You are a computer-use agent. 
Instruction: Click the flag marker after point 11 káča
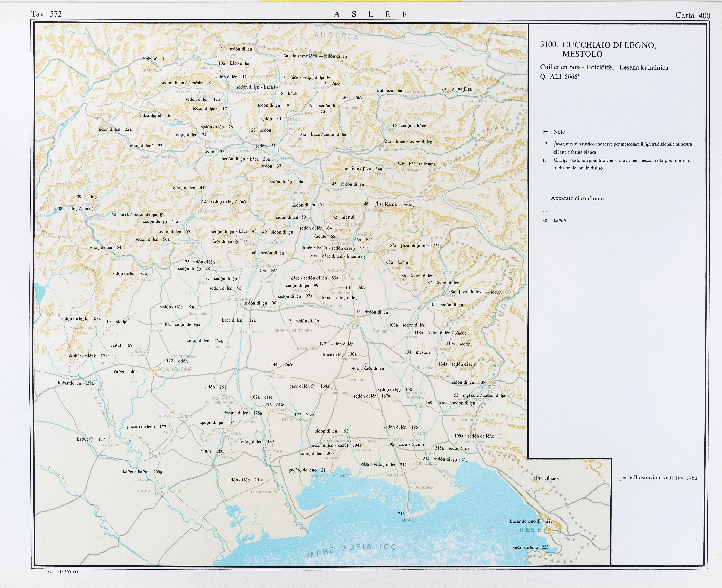coord(276,87)
